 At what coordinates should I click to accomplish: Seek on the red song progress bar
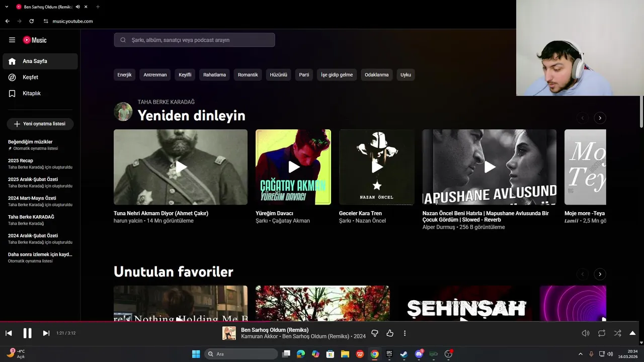(x=322, y=322)
